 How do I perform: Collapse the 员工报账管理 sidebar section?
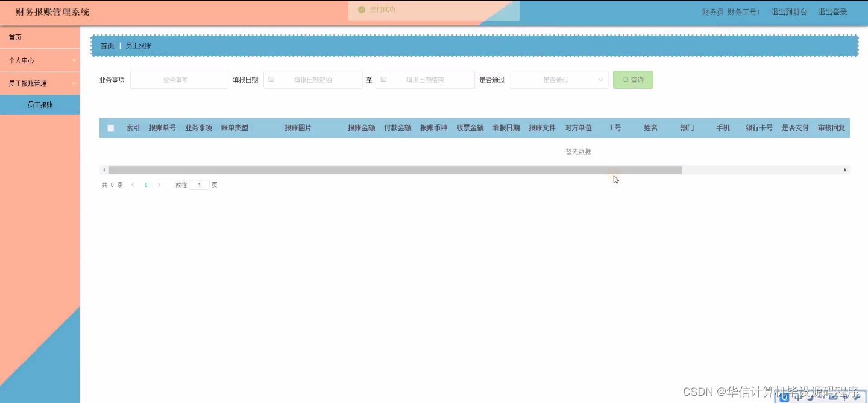tap(40, 83)
